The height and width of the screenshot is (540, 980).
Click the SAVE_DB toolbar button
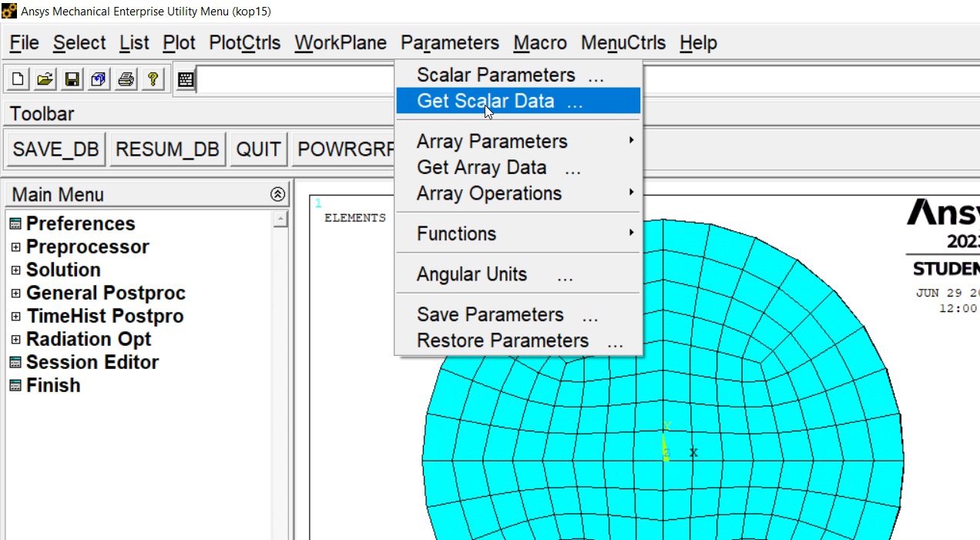(56, 149)
